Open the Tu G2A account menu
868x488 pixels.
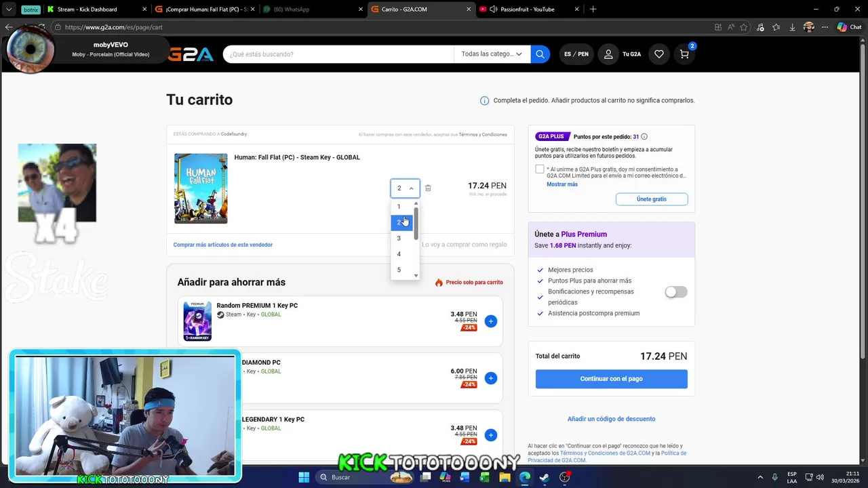[622, 54]
